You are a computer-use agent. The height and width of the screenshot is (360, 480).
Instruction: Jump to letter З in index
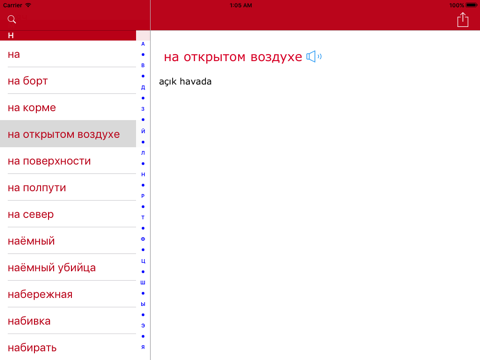click(x=143, y=109)
